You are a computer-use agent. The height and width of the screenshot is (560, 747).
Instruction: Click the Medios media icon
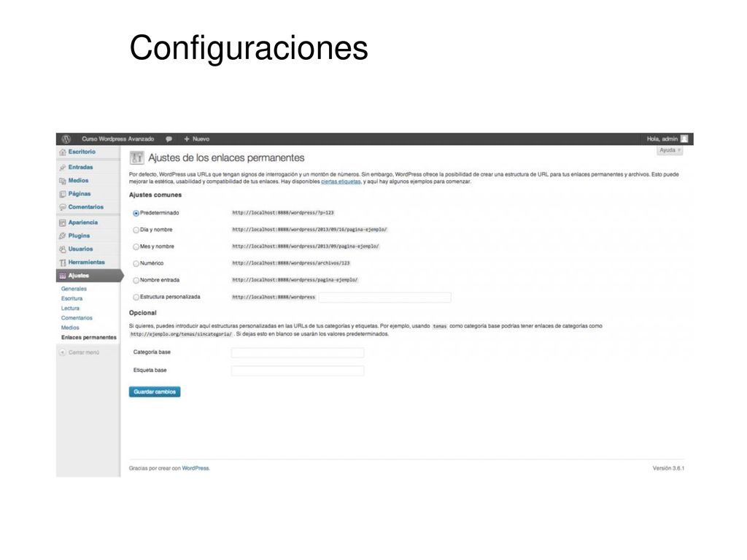63,181
